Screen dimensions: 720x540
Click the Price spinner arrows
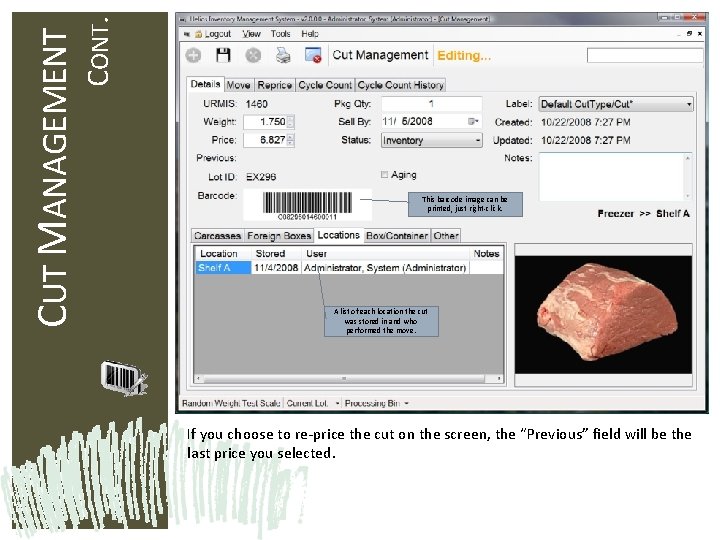point(290,140)
